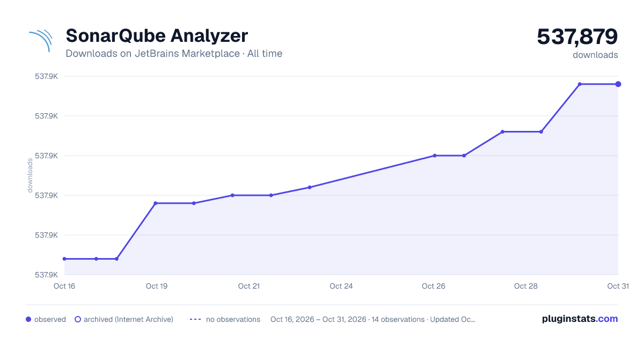
Task: Click the 'downloads' label under the total
Action: [595, 55]
